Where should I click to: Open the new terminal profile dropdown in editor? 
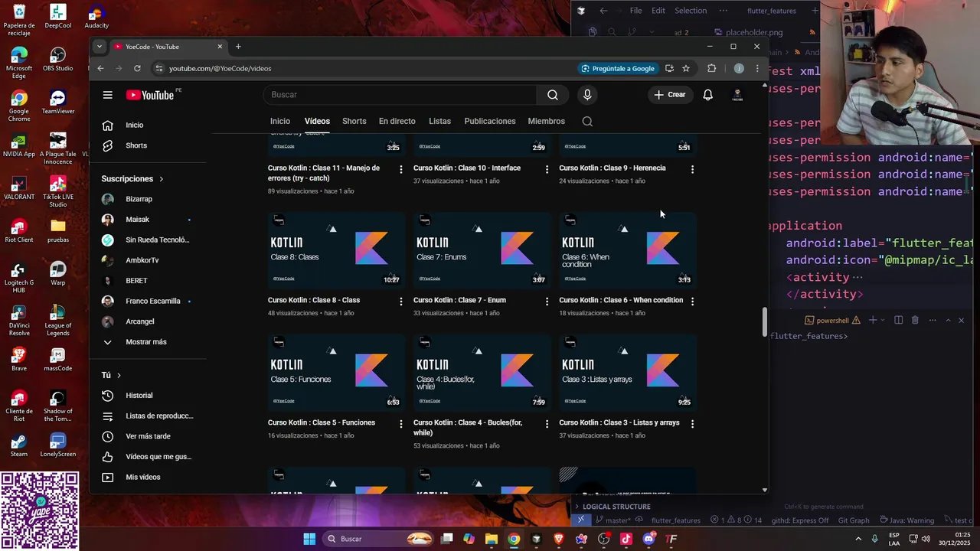pos(883,320)
